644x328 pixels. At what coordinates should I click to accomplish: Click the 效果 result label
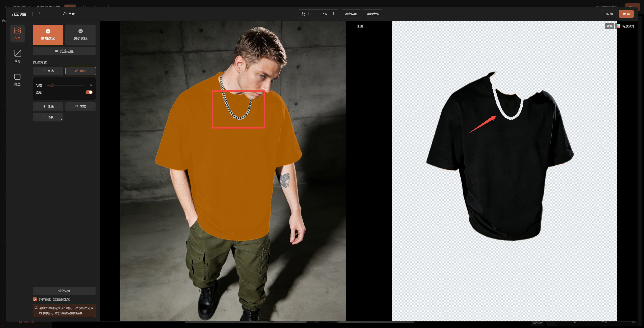pyautogui.click(x=609, y=26)
